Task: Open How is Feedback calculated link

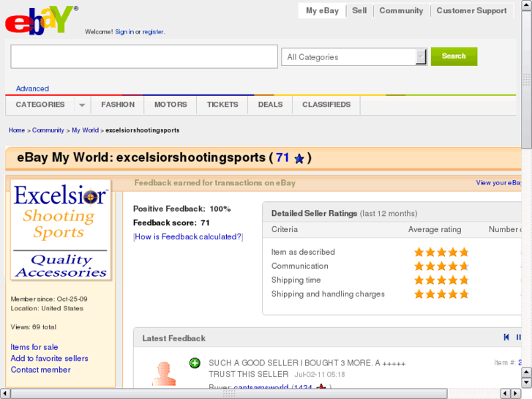Action: click(188, 236)
